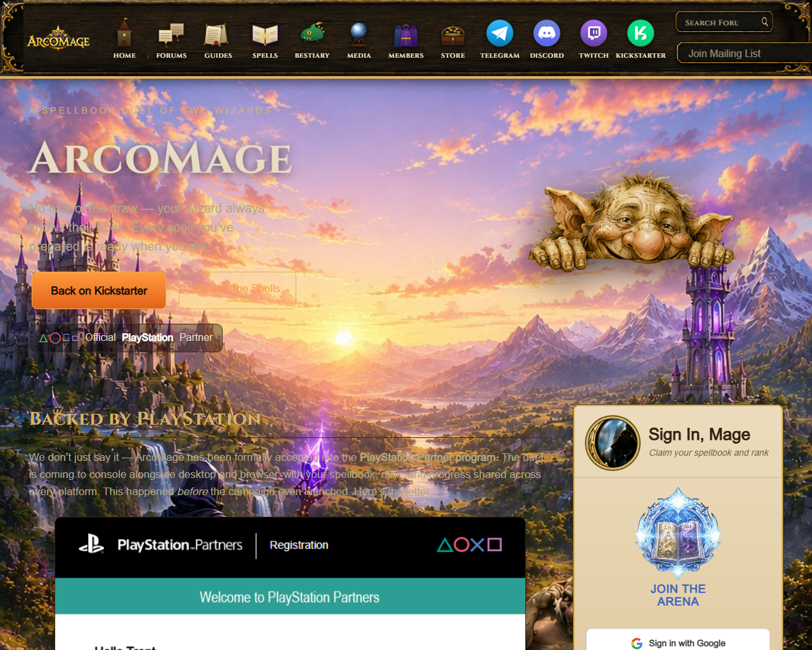Click the hooded mage avatar icon

tap(613, 443)
